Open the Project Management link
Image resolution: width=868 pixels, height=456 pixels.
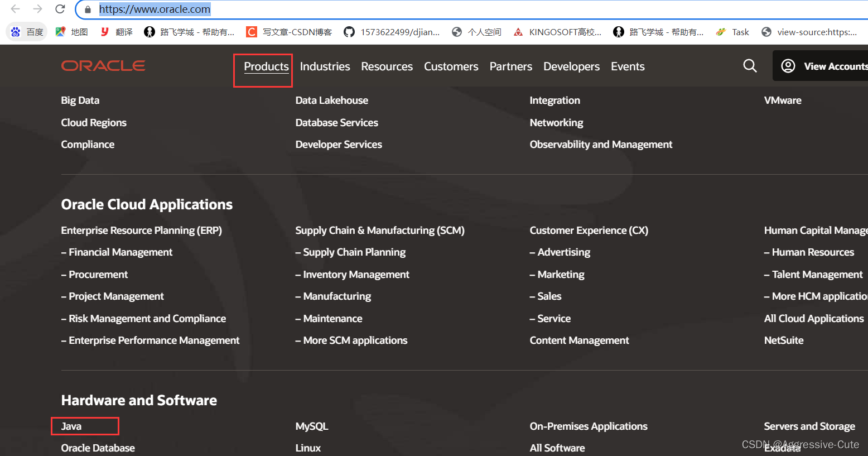112,296
